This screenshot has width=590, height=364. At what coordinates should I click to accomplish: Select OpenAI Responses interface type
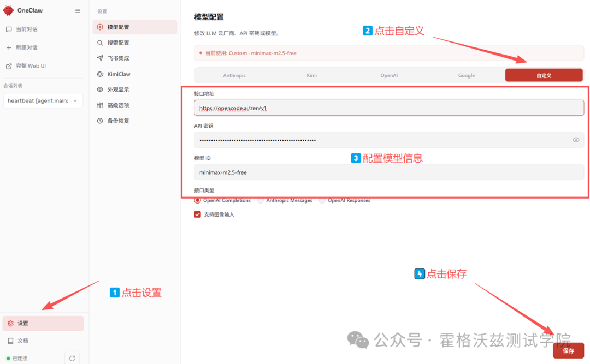345,200
